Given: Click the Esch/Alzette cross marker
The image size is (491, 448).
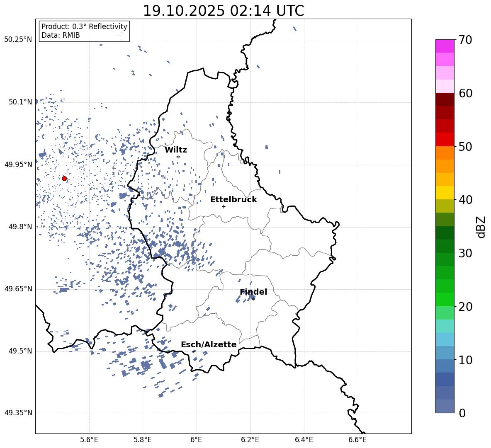Looking at the screenshot, I should [x=194, y=351].
